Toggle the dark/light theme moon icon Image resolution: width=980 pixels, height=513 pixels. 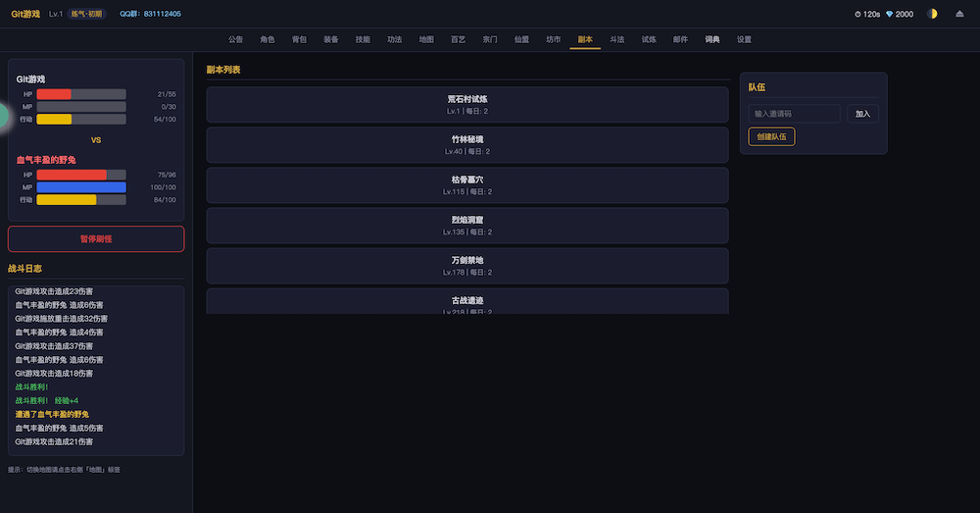(x=932, y=14)
